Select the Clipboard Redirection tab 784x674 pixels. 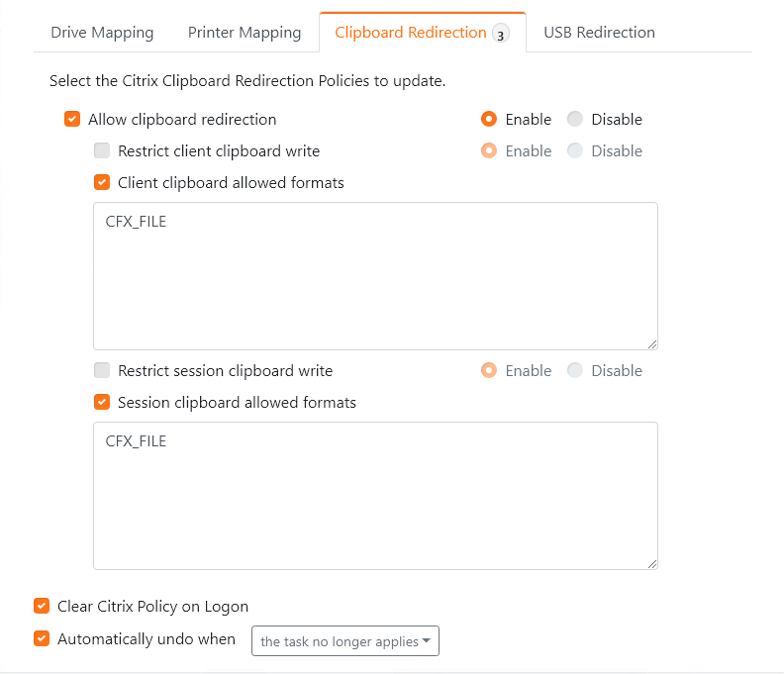tap(410, 33)
